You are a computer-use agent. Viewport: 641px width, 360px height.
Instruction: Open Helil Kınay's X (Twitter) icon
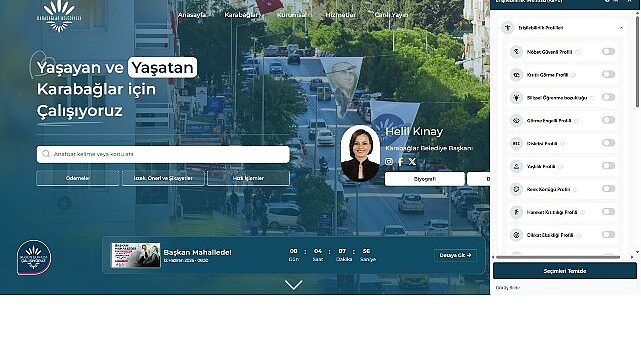click(x=412, y=162)
